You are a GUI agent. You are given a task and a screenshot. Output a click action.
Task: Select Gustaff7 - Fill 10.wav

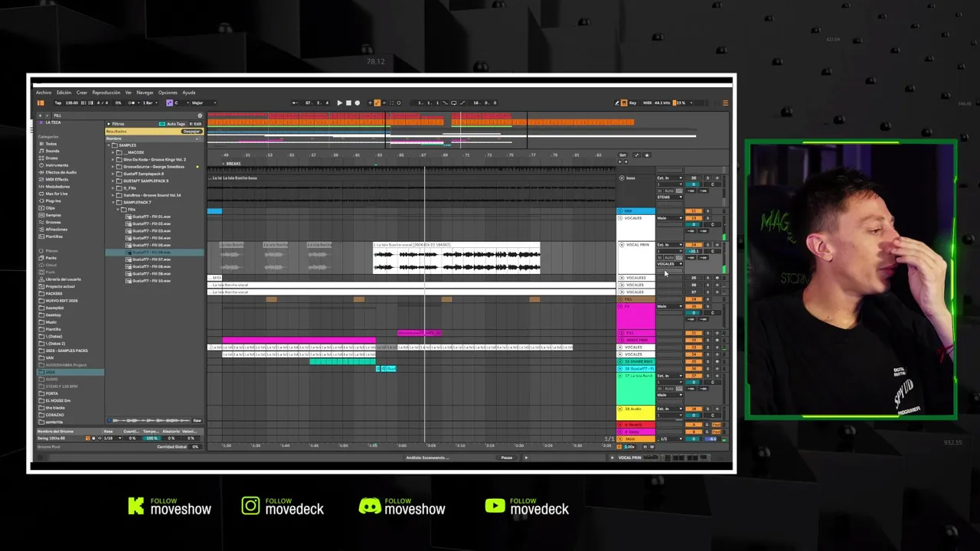click(151, 281)
